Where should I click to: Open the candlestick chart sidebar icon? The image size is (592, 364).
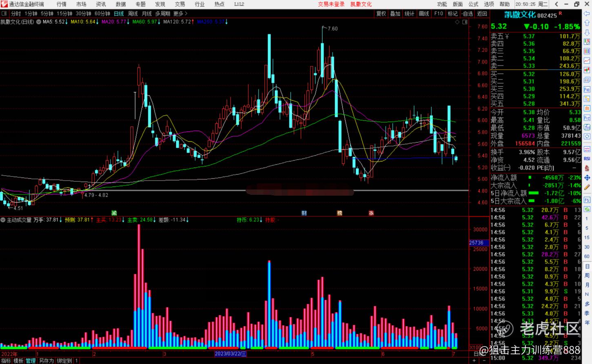tap(587, 70)
